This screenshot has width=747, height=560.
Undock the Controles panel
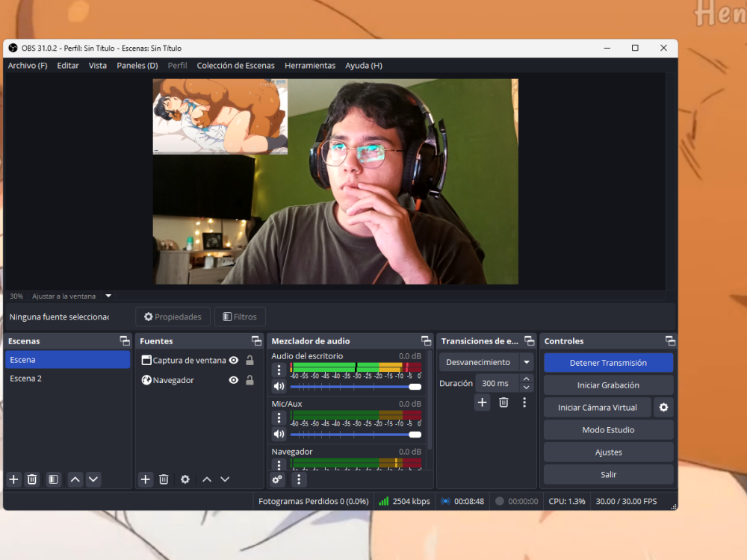[x=670, y=340]
